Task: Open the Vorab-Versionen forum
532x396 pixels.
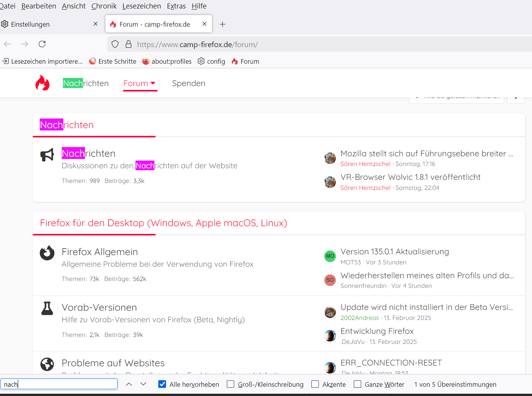Action: click(99, 308)
